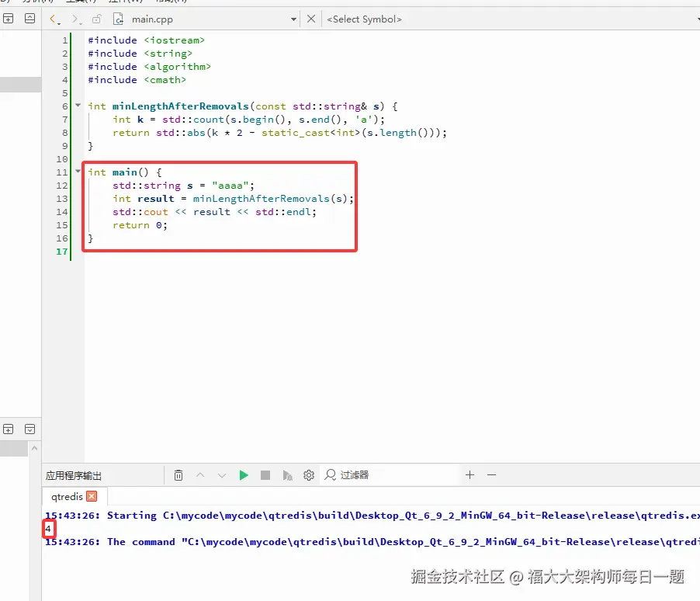
Task: Jump to the next output item with the down arrow
Action: [222, 475]
